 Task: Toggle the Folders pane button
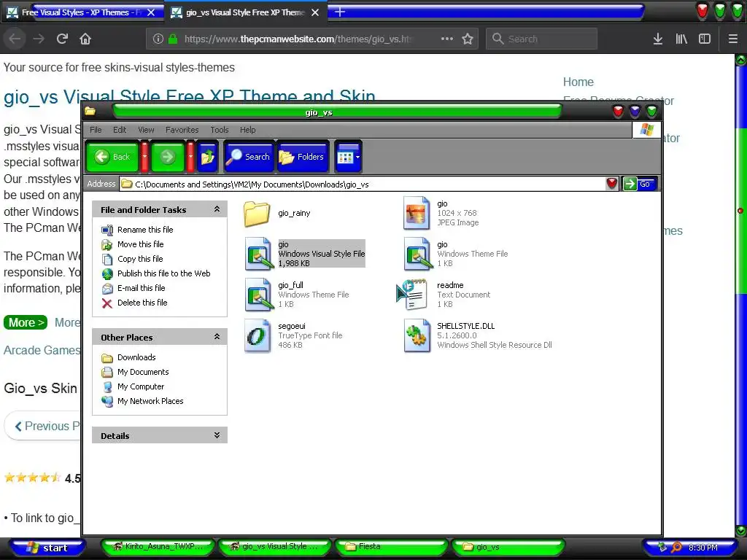click(x=303, y=157)
